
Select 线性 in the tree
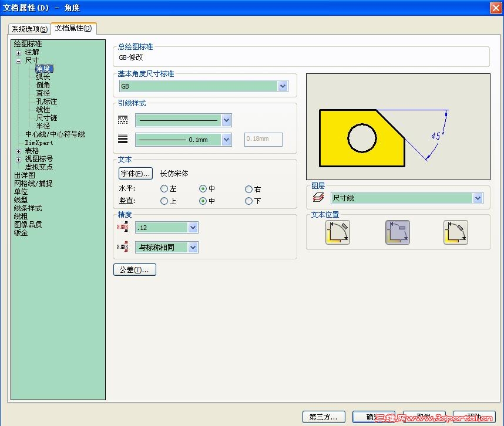pyautogui.click(x=43, y=110)
